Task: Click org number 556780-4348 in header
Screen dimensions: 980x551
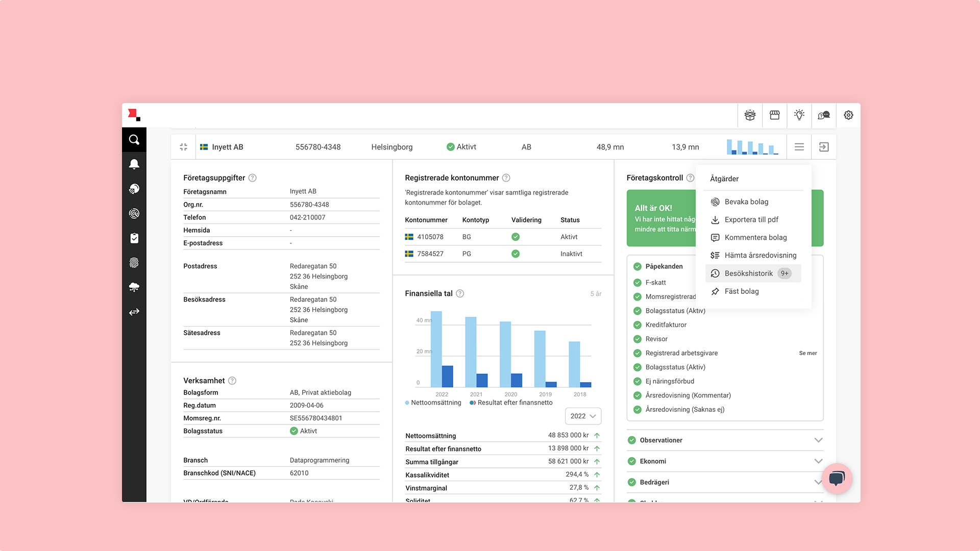Action: (x=318, y=147)
